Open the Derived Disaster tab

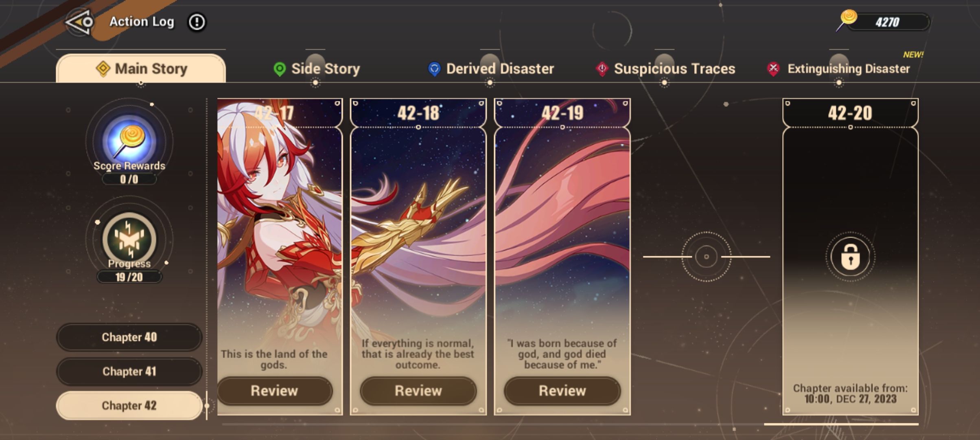(x=491, y=69)
